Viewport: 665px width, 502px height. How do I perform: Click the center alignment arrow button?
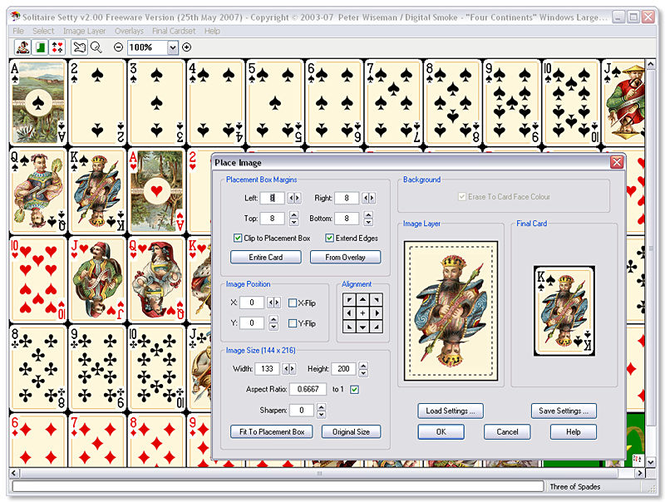[x=362, y=313]
